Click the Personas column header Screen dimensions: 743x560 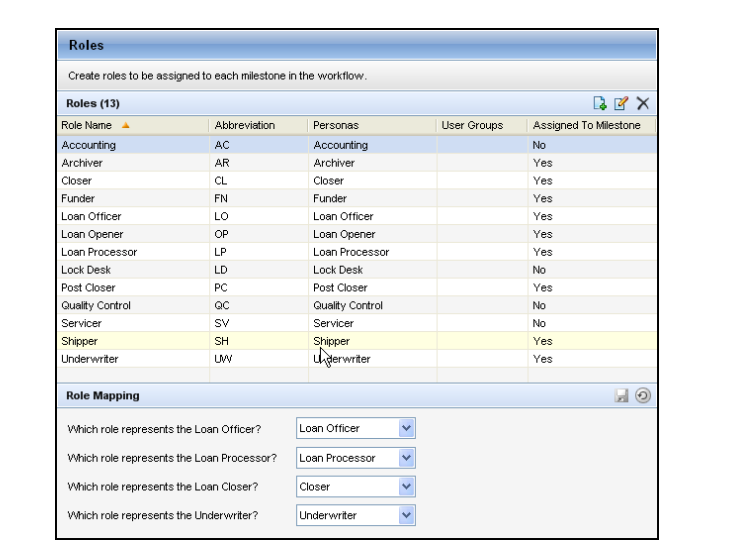[331, 125]
